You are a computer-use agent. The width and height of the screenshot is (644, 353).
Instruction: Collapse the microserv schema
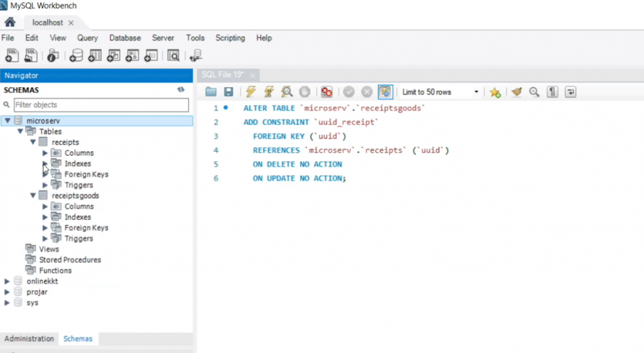(8, 120)
